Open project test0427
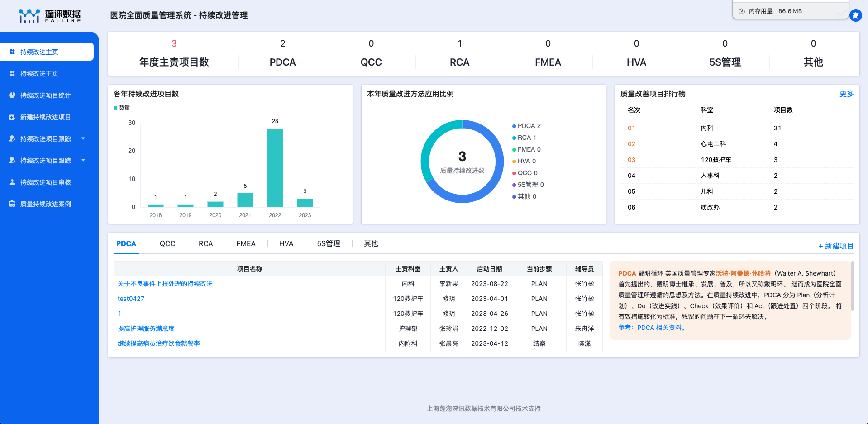 point(131,299)
